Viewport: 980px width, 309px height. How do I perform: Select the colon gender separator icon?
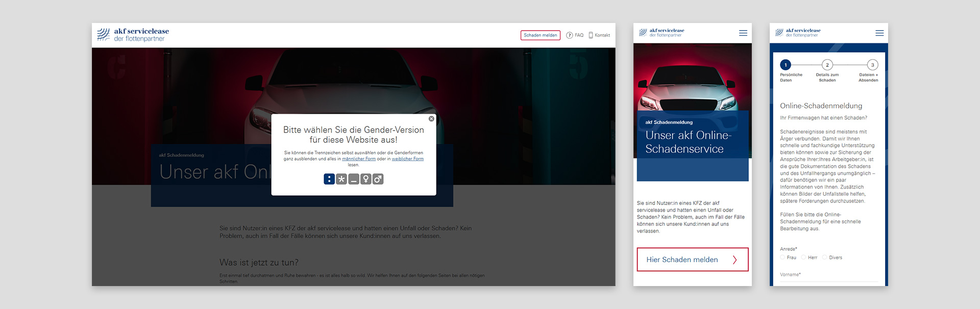pyautogui.click(x=329, y=179)
